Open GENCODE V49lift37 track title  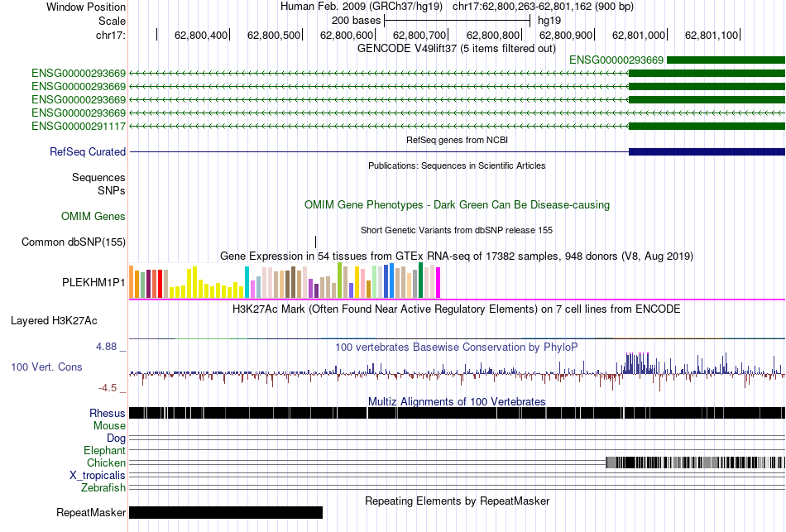tap(457, 49)
